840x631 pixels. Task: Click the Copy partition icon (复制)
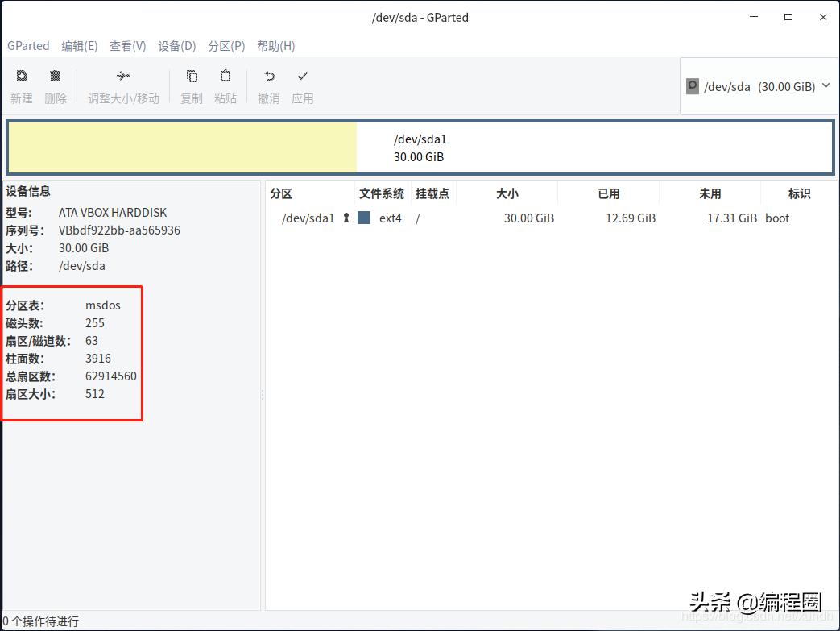coord(191,85)
